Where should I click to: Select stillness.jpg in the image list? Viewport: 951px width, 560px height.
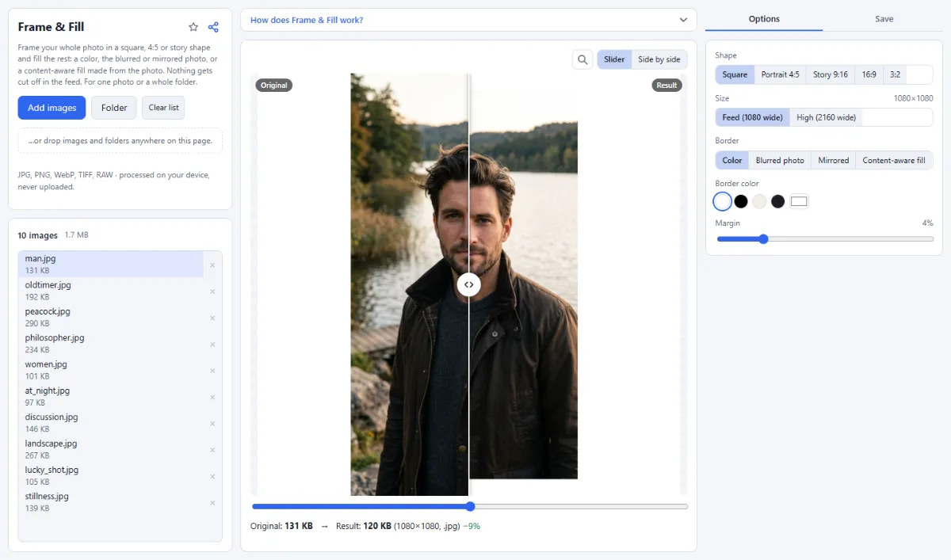click(111, 502)
